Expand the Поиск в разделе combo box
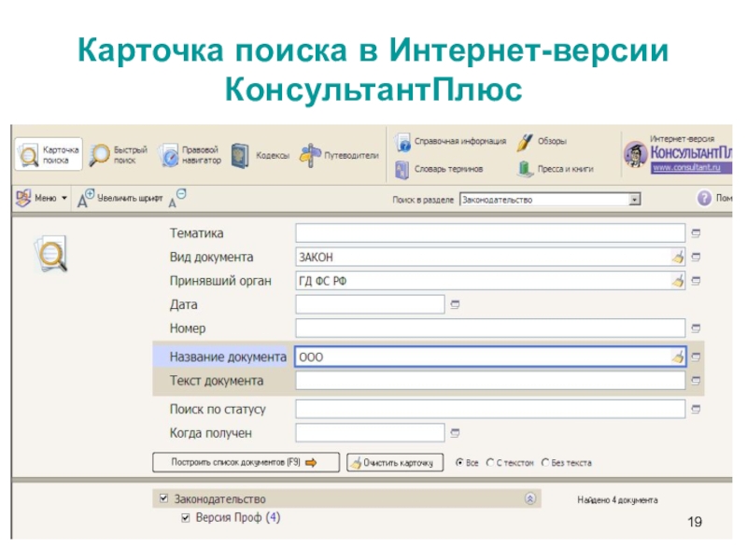The height and width of the screenshot is (560, 747). (x=635, y=200)
